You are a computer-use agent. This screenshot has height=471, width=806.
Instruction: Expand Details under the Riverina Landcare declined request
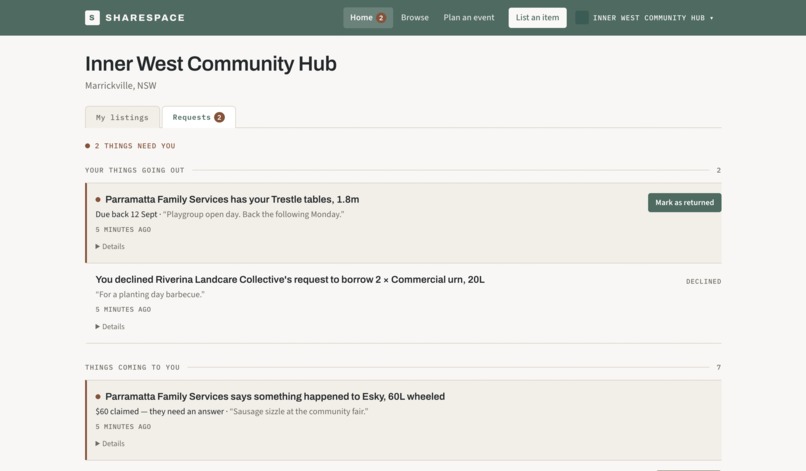point(110,327)
